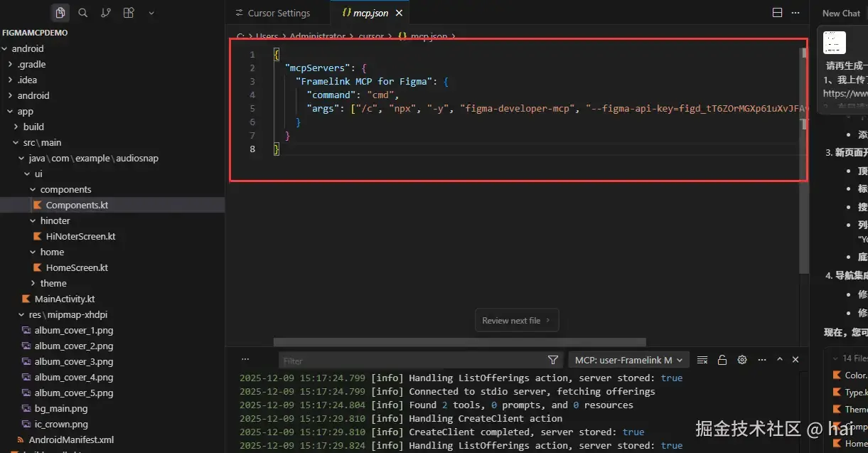Screen dimensions: 868x453
Task: Open album_cover_1.png
Action: (x=74, y=330)
